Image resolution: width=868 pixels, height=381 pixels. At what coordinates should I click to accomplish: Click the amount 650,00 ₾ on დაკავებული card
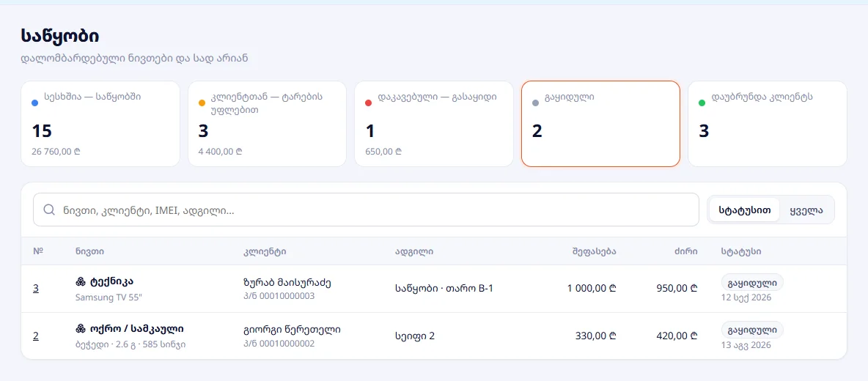[383, 150]
